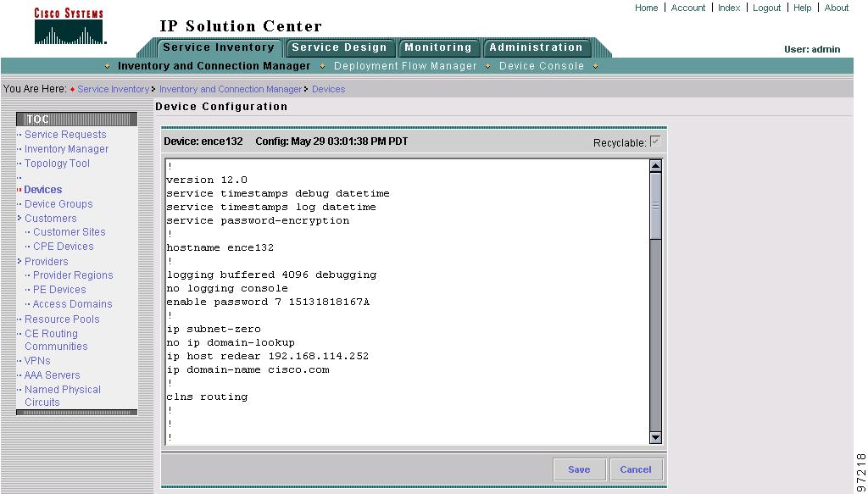The image size is (868, 494).
Task: Toggle the Recyclable checkbox
Action: [x=655, y=142]
